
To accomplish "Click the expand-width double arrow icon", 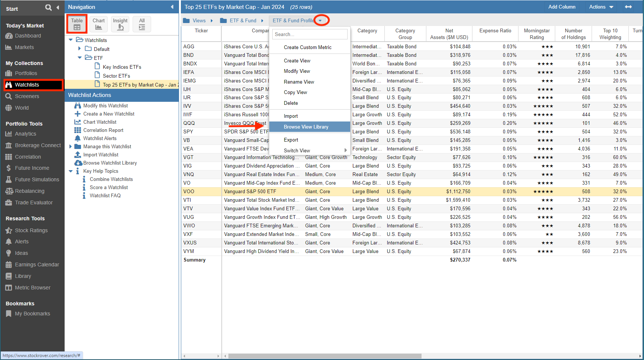I will 628,7.
